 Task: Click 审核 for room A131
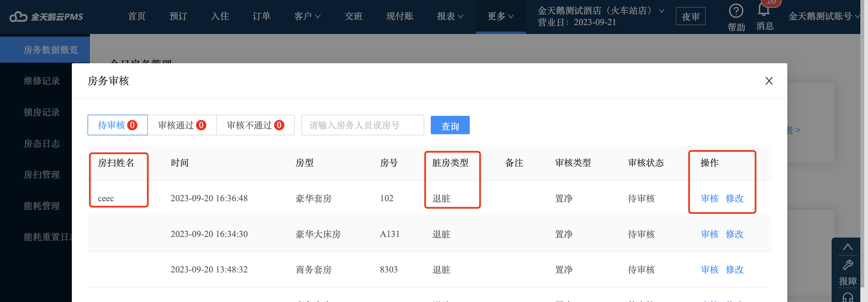pos(710,234)
